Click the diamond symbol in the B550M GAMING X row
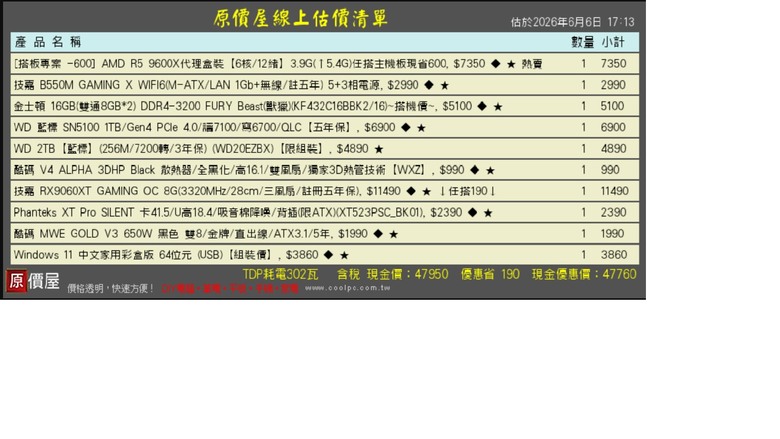780x439 pixels. [429, 85]
